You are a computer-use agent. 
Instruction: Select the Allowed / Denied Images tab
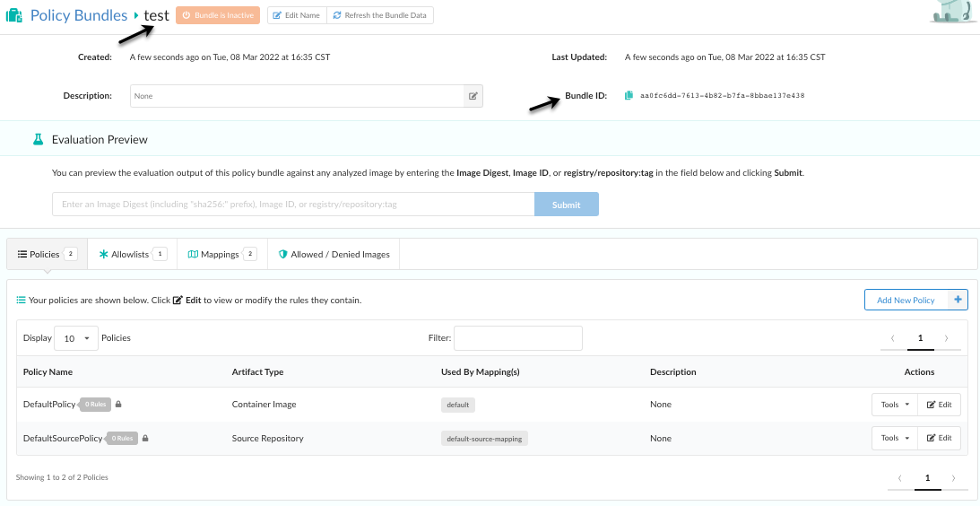point(334,255)
